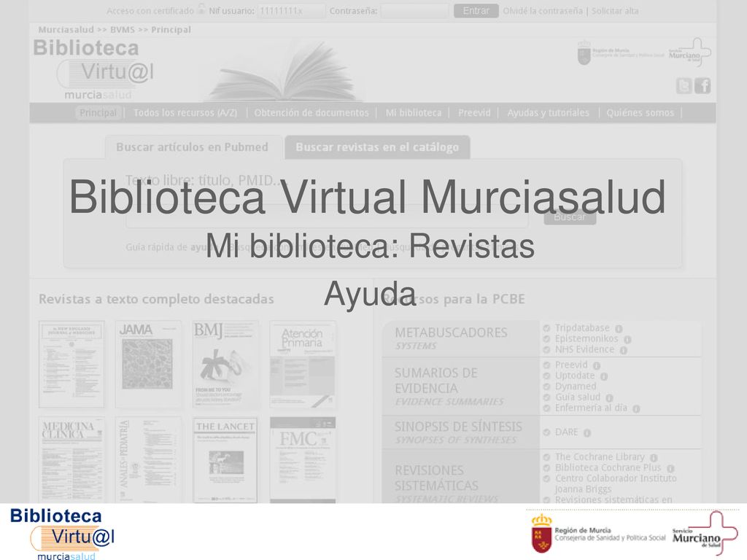Show info icon next to Enfermería al día
This screenshot has width=747, height=560.
636,408
